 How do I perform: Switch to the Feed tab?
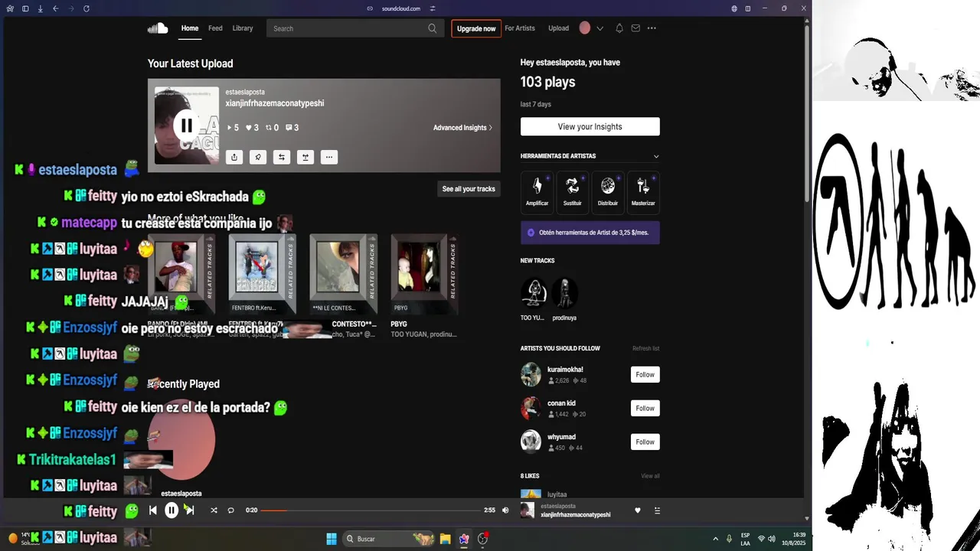(215, 28)
